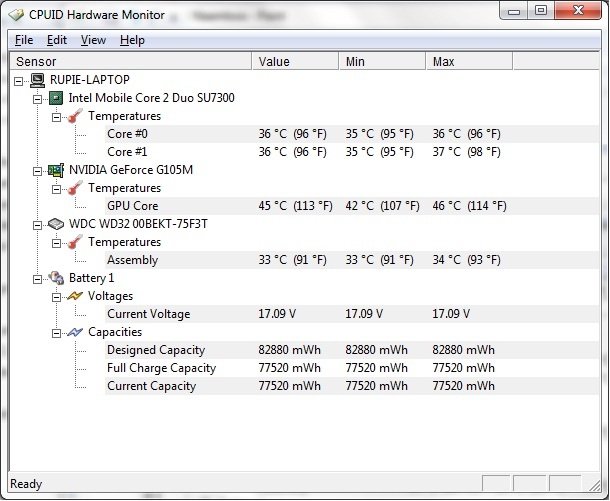
Task: Open the View menu
Action: click(93, 40)
